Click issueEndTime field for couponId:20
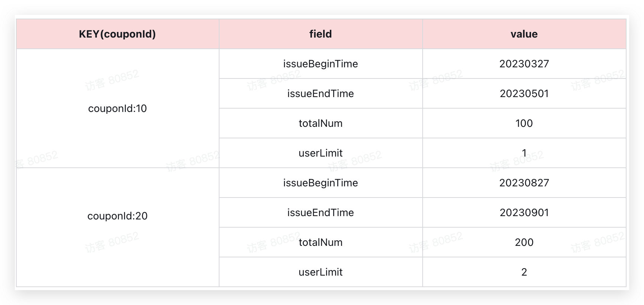Viewport: 644px width, 305px height. coord(321,213)
